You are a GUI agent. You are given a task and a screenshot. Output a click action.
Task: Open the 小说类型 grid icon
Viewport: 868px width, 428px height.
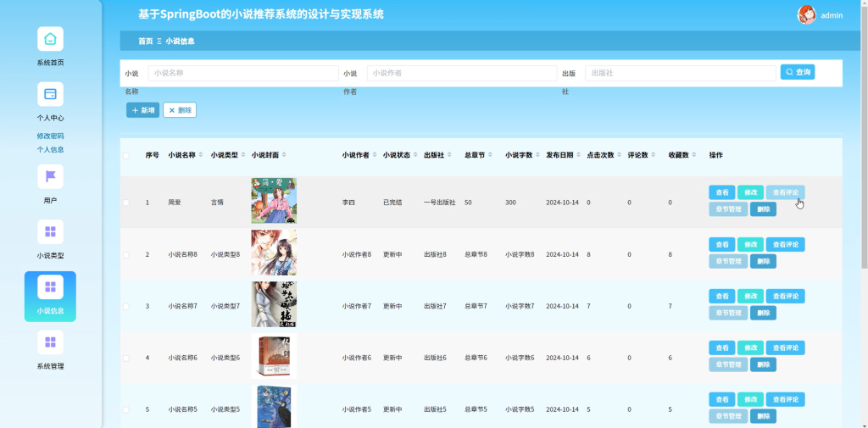tap(50, 231)
